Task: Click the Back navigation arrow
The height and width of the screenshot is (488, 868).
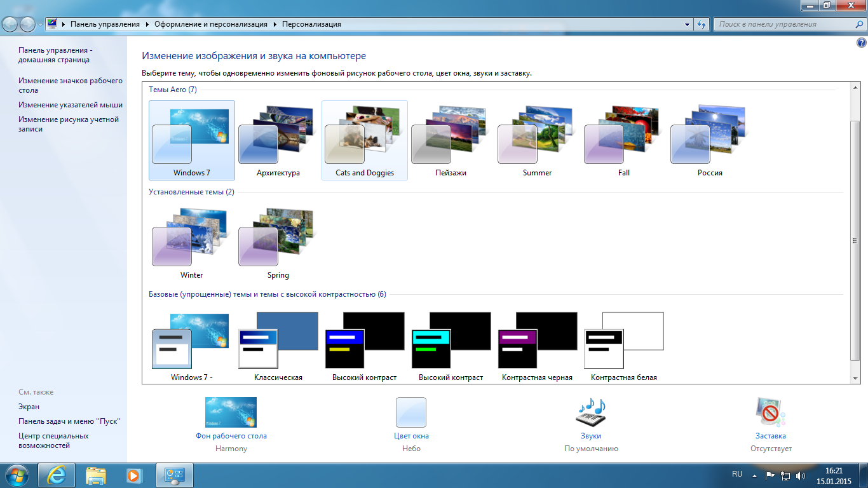Action: 11,24
